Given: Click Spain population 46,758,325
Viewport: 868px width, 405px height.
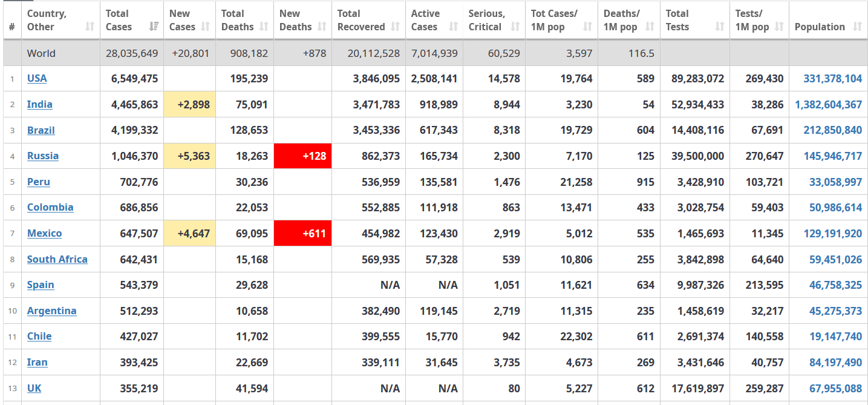Looking at the screenshot, I should pyautogui.click(x=836, y=285).
